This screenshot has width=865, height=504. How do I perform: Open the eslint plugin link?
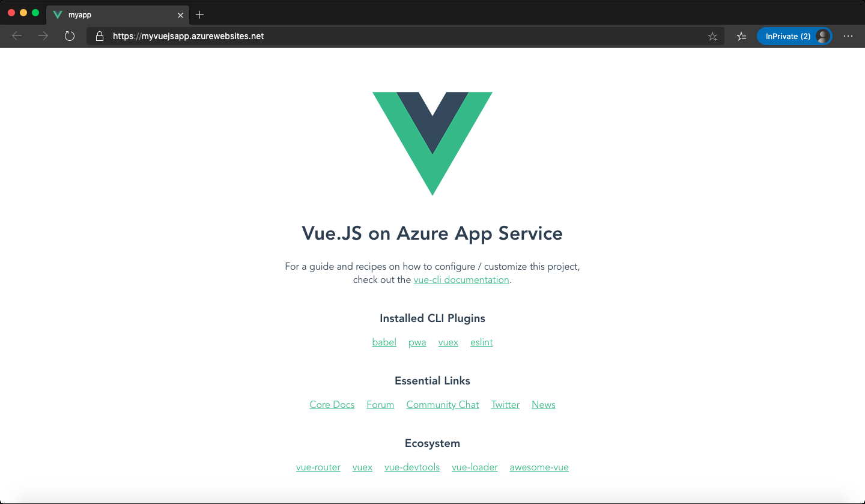click(482, 342)
